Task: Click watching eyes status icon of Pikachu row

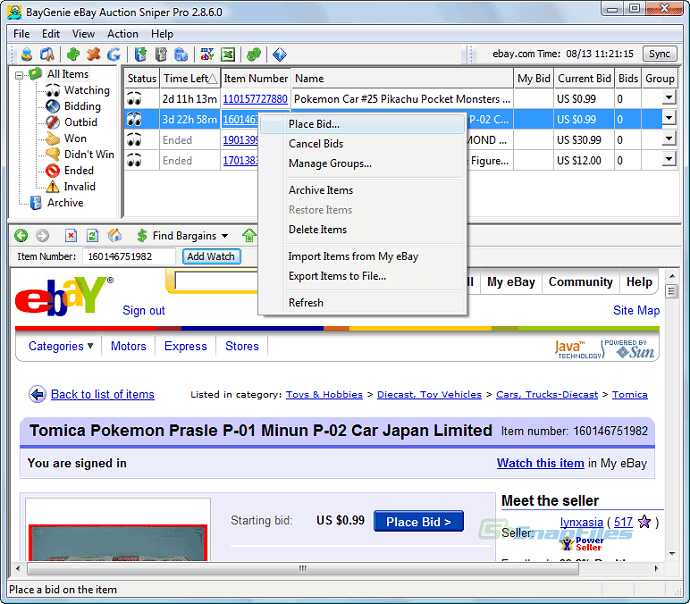Action: [x=134, y=99]
